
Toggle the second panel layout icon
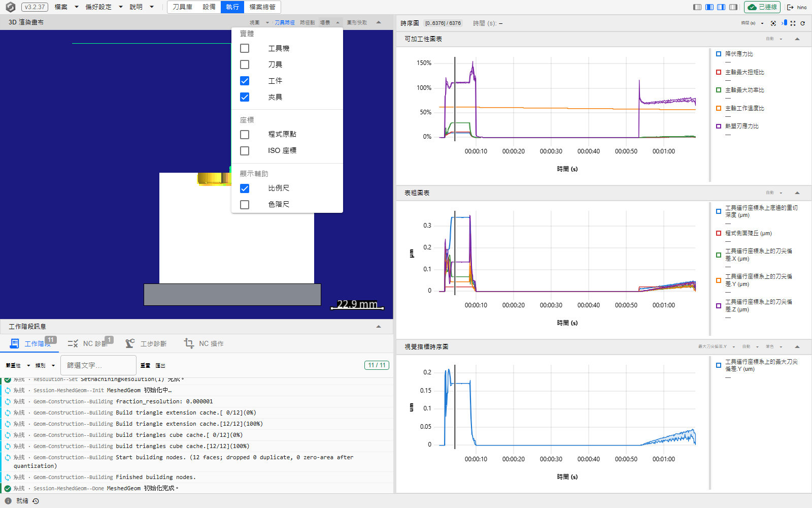[x=709, y=7]
